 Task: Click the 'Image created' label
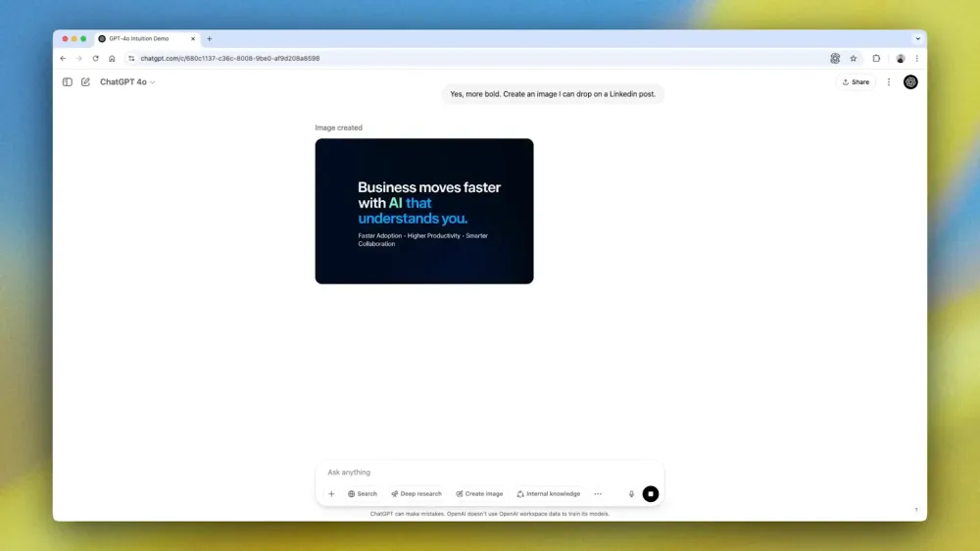(x=339, y=127)
